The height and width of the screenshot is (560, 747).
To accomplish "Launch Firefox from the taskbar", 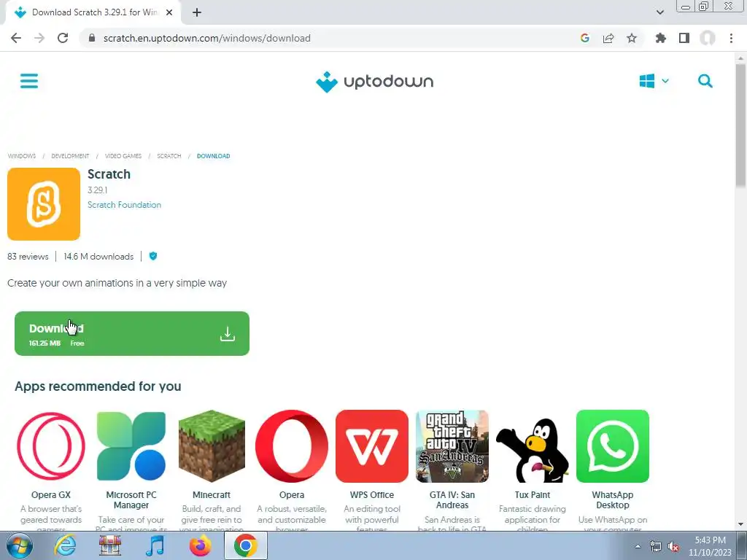I will (x=200, y=545).
